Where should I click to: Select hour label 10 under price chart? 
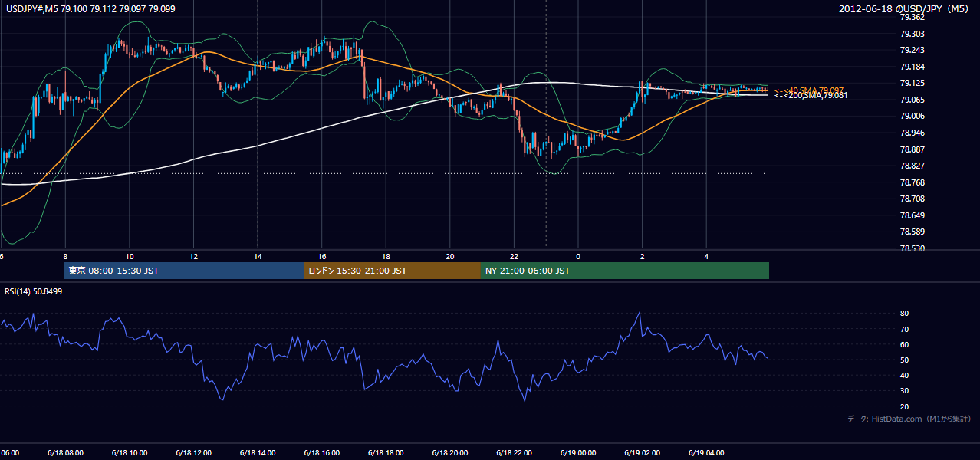pos(130,257)
